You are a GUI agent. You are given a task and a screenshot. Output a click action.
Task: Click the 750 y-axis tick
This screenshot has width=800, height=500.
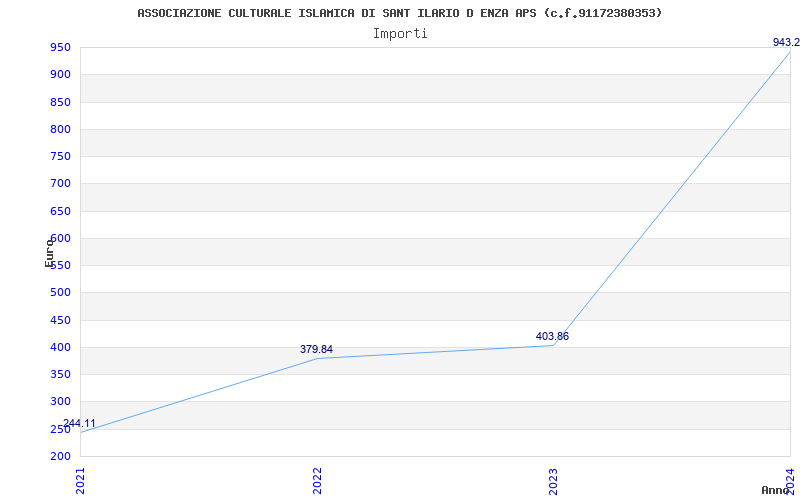pyautogui.click(x=60, y=157)
